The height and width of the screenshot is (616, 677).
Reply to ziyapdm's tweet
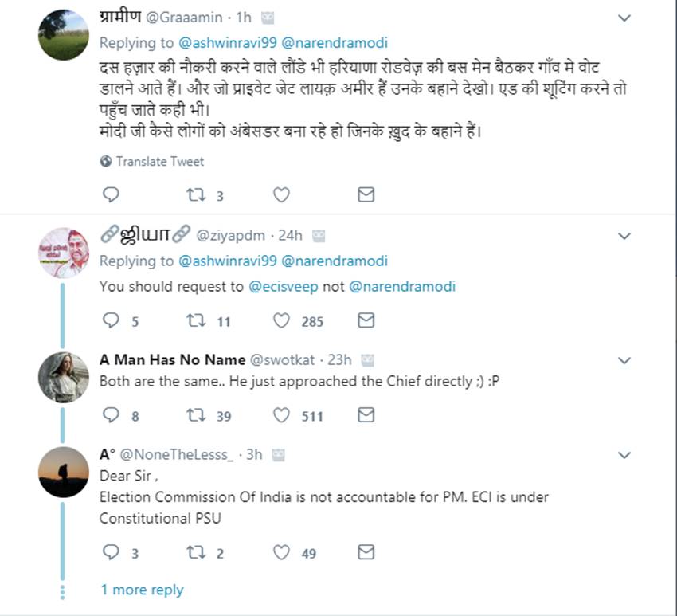tap(112, 320)
